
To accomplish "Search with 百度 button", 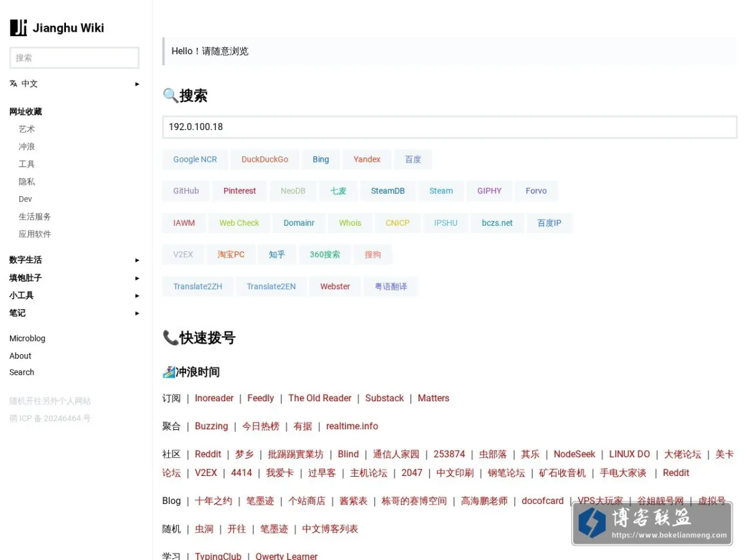I will click(413, 159).
